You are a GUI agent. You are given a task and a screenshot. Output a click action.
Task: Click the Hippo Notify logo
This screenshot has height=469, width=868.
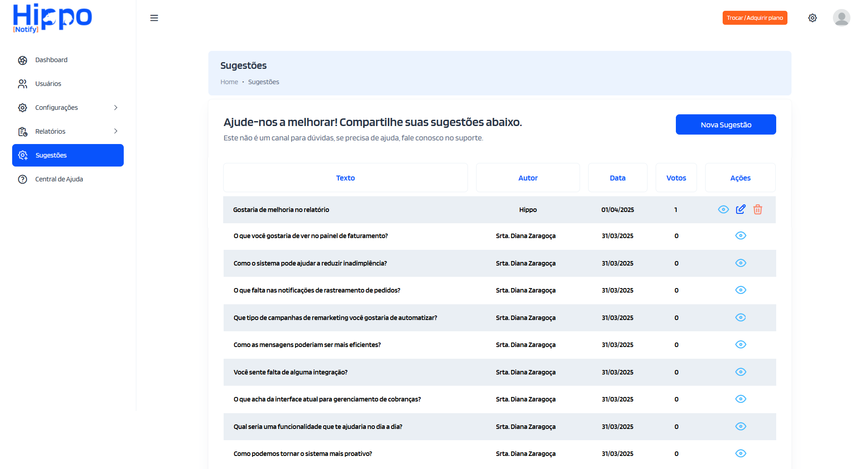(x=52, y=18)
